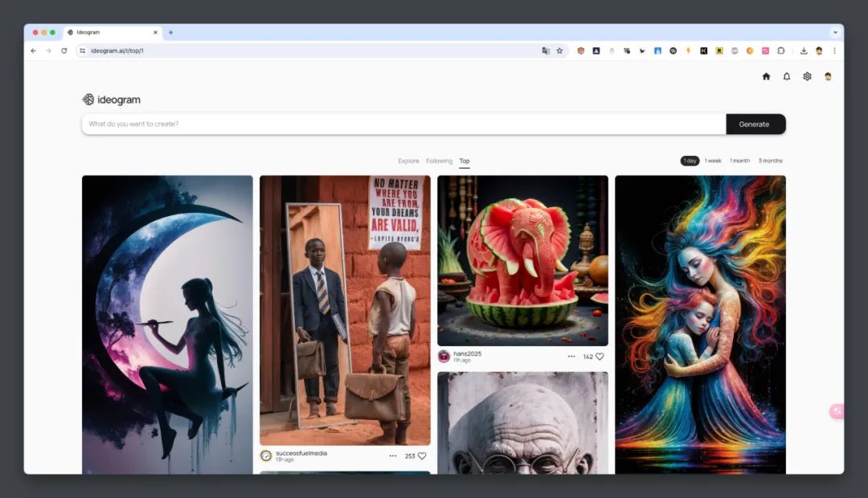Open hans2025 profile avatar
The height and width of the screenshot is (498, 868).
pyautogui.click(x=444, y=357)
